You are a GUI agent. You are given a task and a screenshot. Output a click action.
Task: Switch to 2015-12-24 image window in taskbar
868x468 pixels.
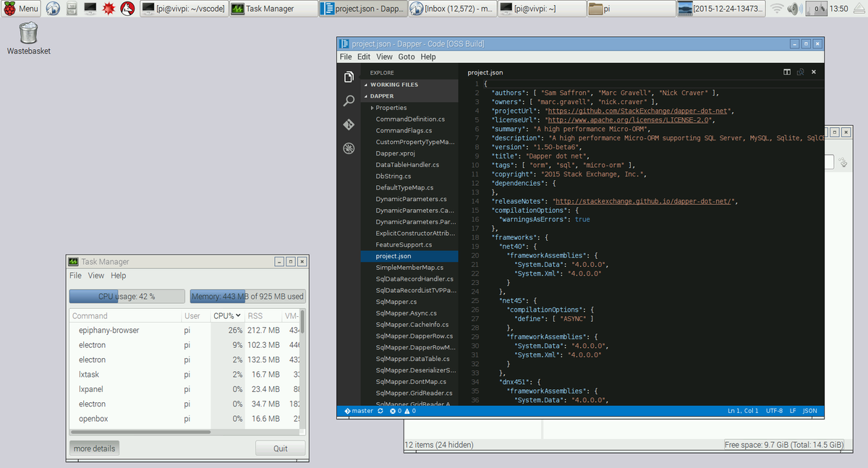(x=720, y=9)
